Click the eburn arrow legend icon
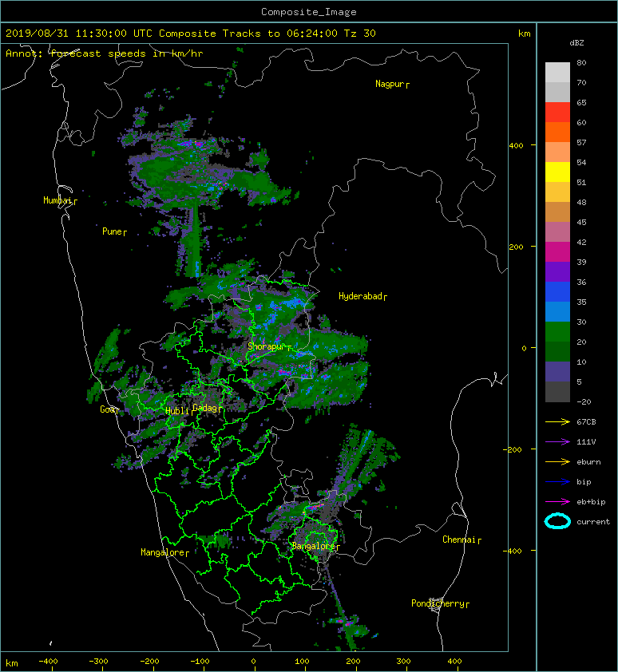The image size is (618, 672). (x=557, y=461)
